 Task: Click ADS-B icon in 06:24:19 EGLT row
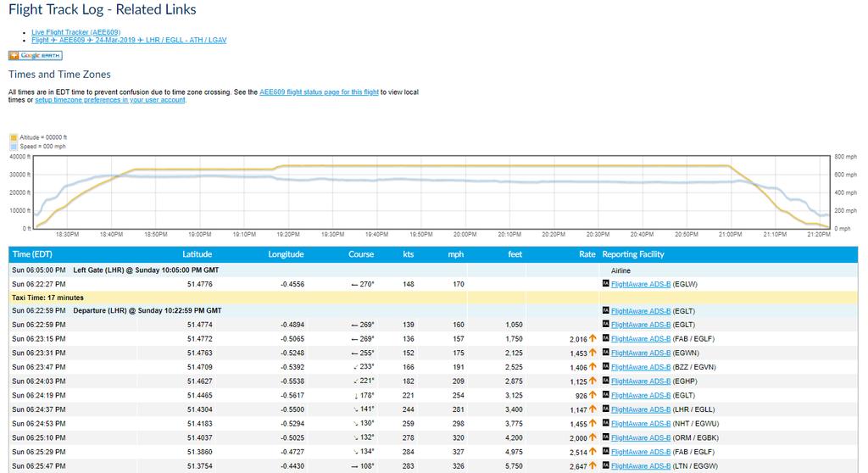pos(605,394)
